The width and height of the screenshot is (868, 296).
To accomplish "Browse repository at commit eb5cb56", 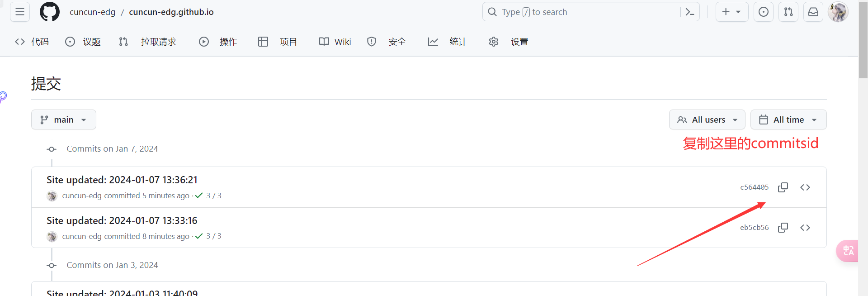I will 805,228.
